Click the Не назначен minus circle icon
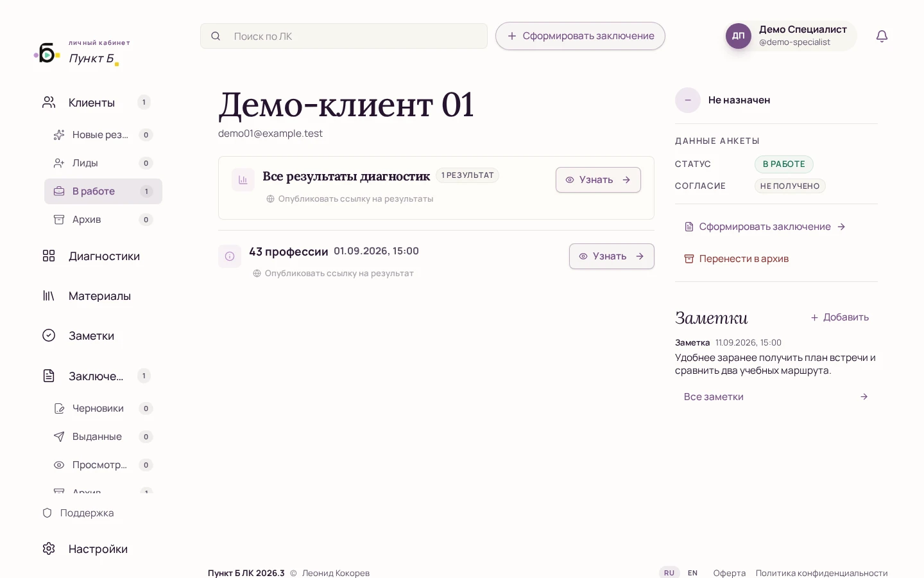The height and width of the screenshot is (578, 924). click(688, 100)
